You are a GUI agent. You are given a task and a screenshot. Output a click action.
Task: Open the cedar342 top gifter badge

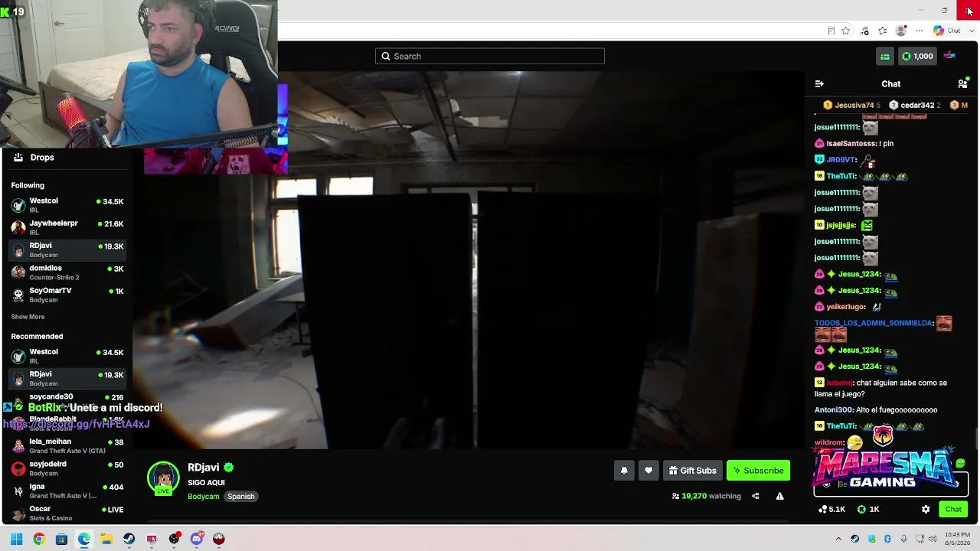[x=914, y=105]
